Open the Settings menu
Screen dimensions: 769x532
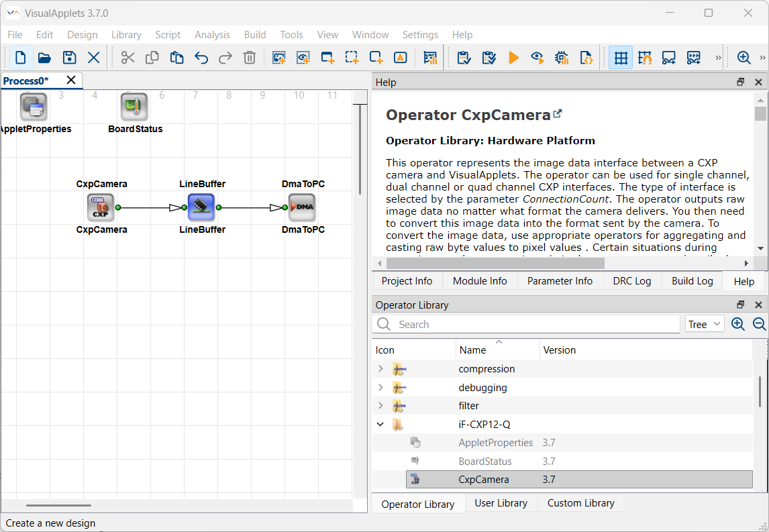tap(420, 35)
